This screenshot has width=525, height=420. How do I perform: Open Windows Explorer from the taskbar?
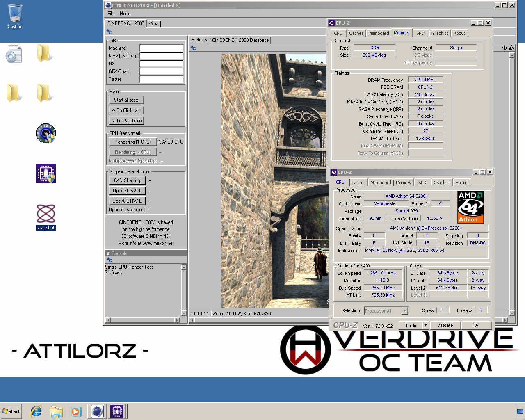pos(56,411)
